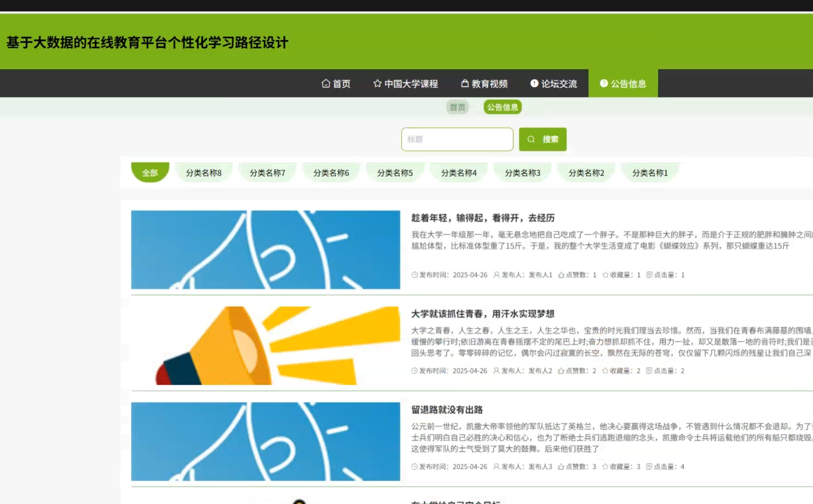
Task: Open article 趁着年轻，输得起，看得开，去经历
Action: (483, 218)
